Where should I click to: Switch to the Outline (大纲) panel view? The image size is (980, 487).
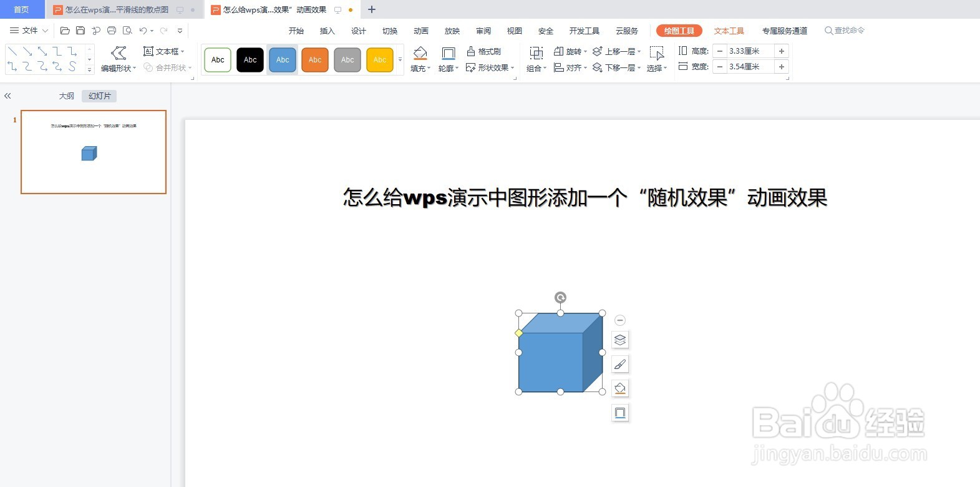click(67, 96)
